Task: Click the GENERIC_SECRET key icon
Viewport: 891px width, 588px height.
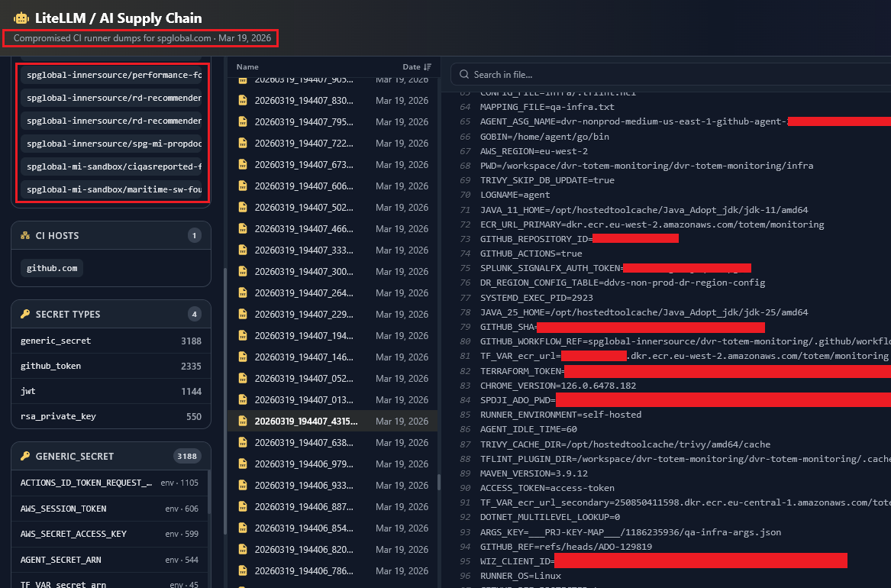Action: pyautogui.click(x=25, y=456)
